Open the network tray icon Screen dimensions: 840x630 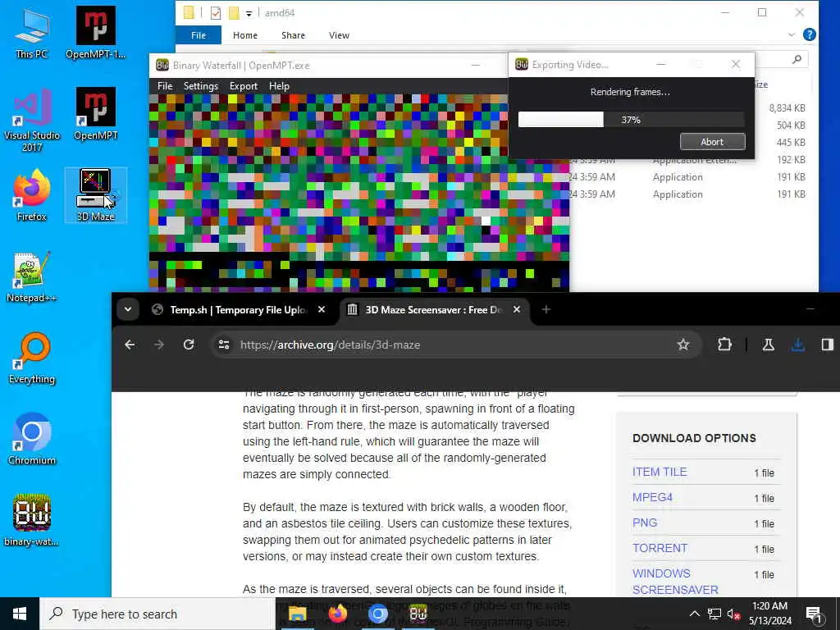tap(714, 614)
